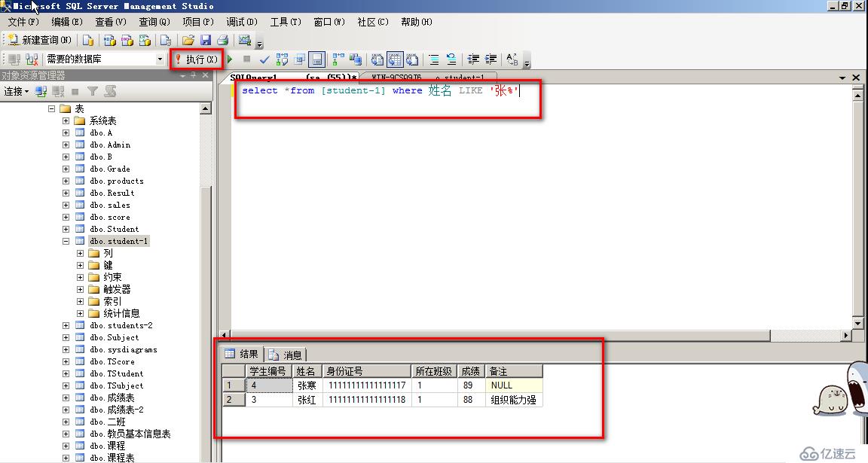Select the dbo.Student table
This screenshot has width=868, height=463.
(x=115, y=229)
